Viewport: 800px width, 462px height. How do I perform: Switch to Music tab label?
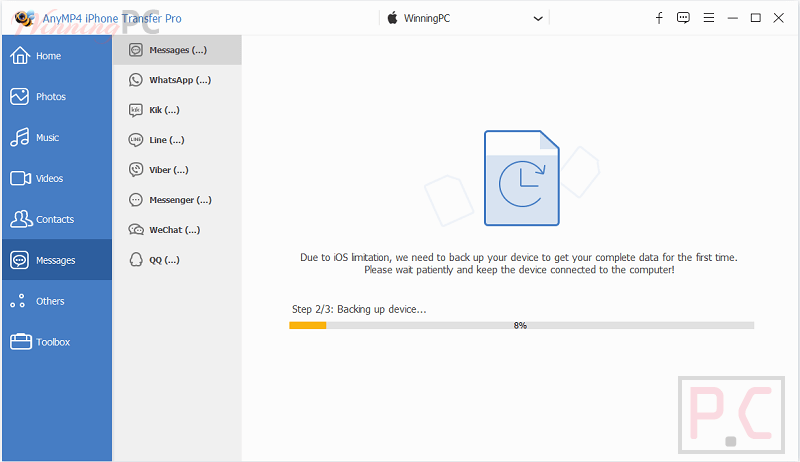[x=47, y=137]
